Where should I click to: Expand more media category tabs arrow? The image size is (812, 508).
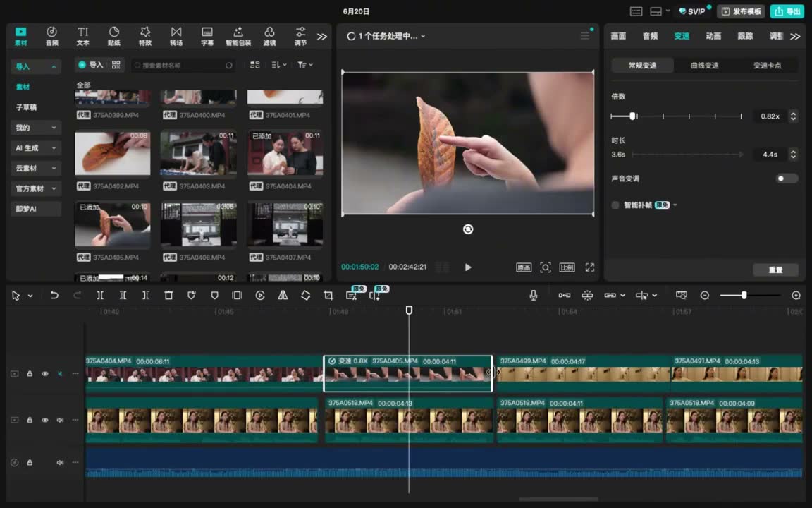point(322,36)
